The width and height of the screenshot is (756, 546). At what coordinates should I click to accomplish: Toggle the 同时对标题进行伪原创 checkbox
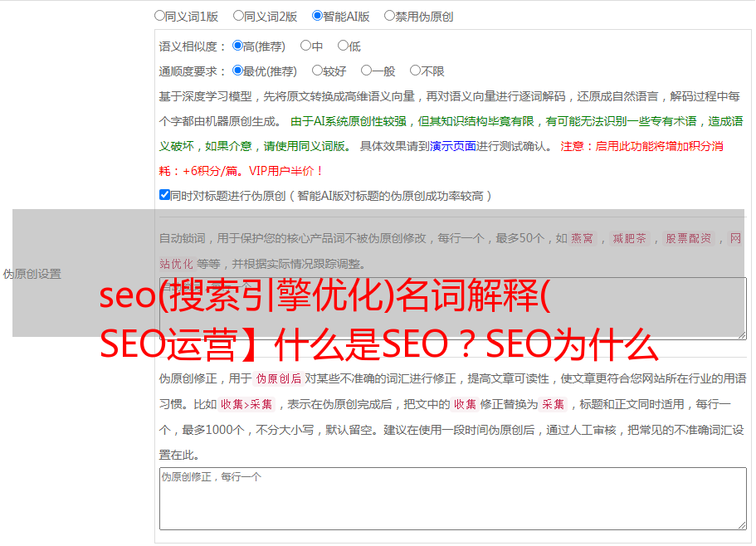coord(164,195)
